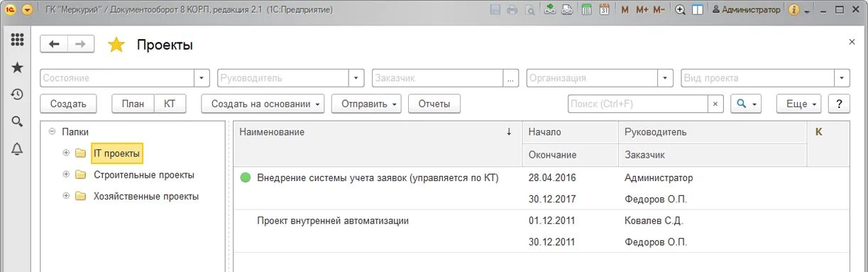The width and height of the screenshot is (868, 272).
Task: Open the 1C main menu dropdown arrow
Action: point(27,10)
